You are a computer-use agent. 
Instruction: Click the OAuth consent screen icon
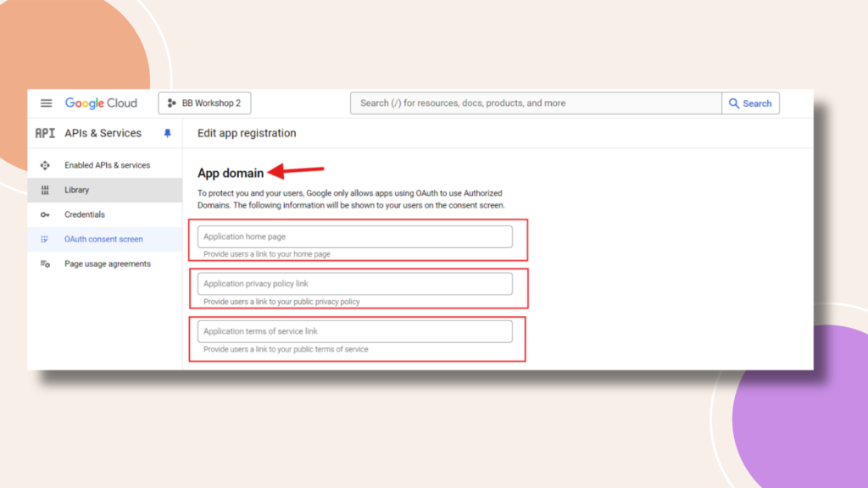tap(45, 239)
